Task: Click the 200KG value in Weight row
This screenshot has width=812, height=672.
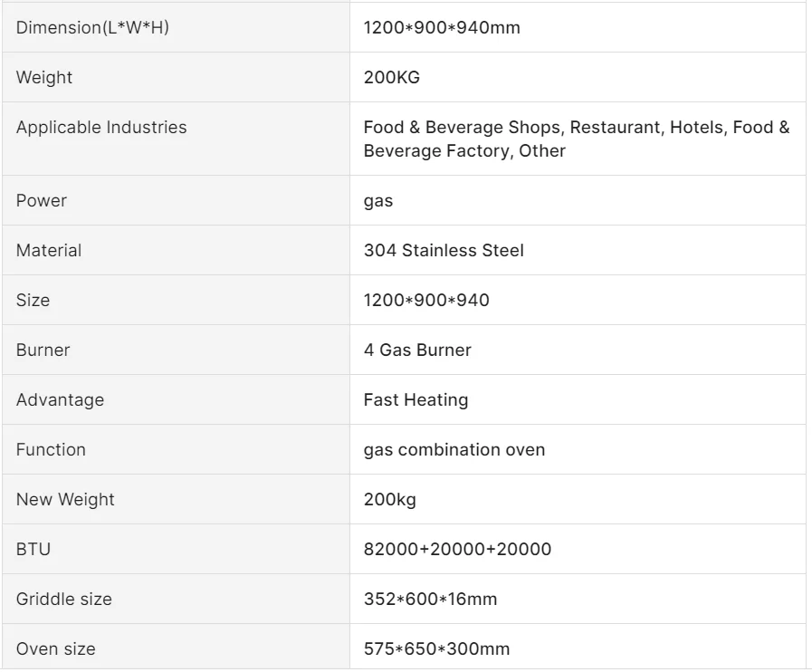Action: click(x=392, y=77)
